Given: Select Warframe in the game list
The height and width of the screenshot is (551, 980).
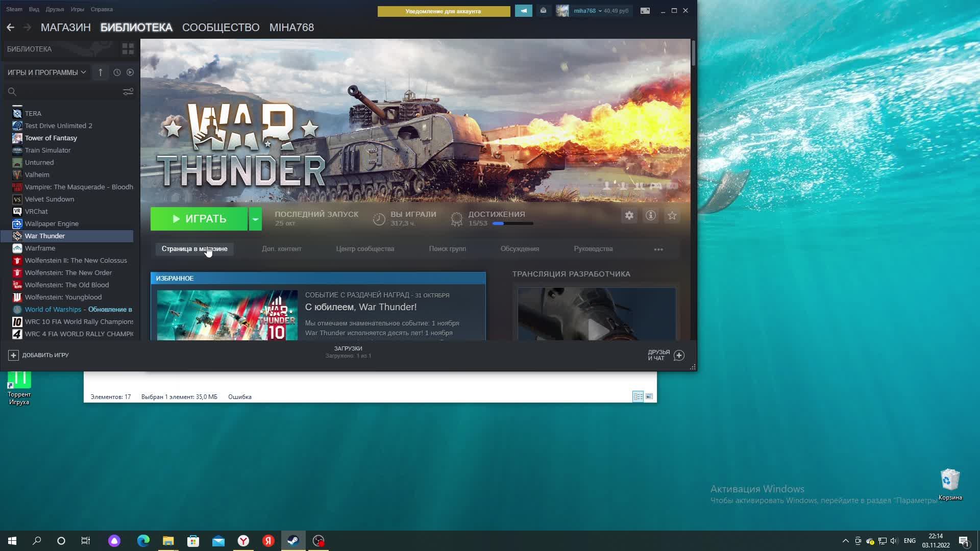Looking at the screenshot, I should [x=40, y=248].
